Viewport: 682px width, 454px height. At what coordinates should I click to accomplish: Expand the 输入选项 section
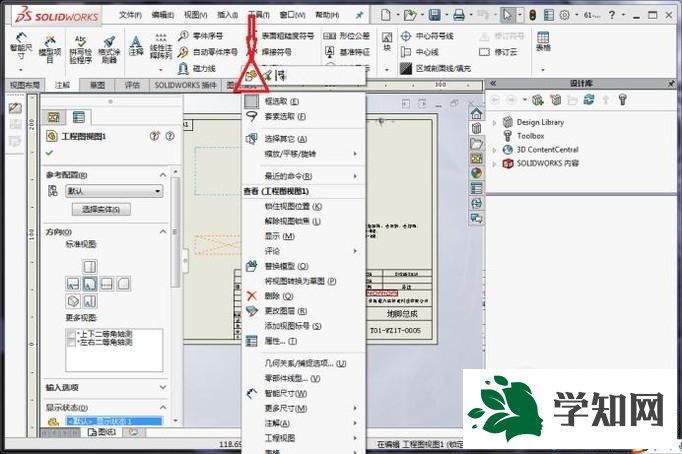coord(163,387)
